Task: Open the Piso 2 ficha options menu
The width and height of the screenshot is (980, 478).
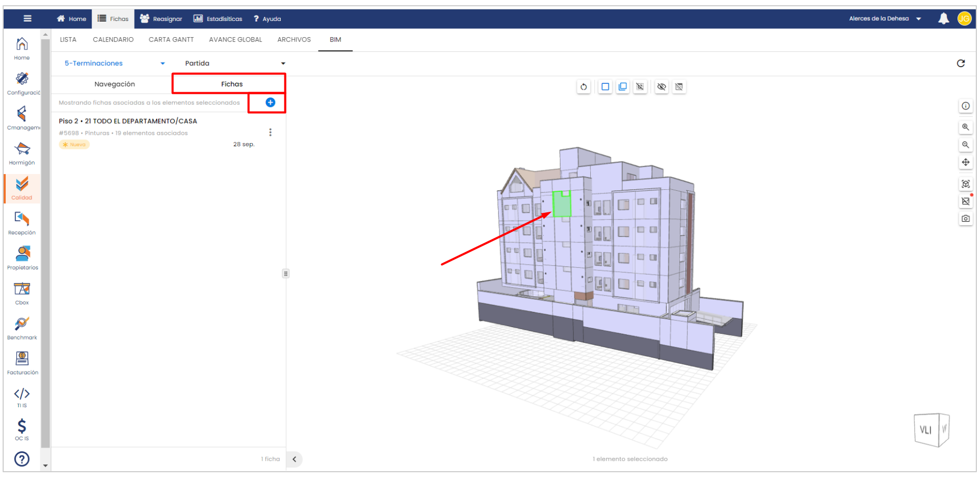Action: click(x=270, y=133)
